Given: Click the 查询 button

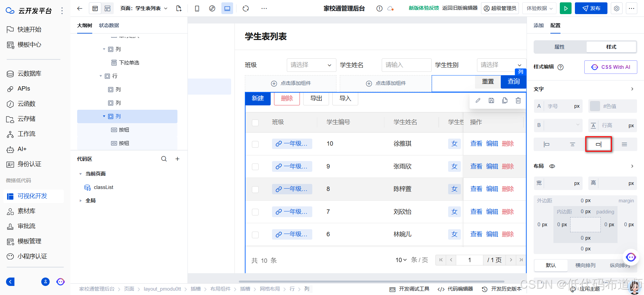Looking at the screenshot, I should pos(514,82).
